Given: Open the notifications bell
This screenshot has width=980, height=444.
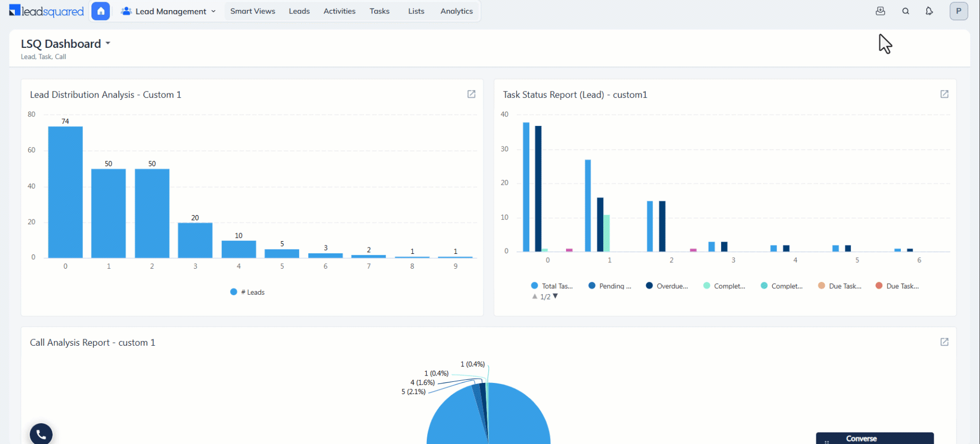Looking at the screenshot, I should click(929, 11).
